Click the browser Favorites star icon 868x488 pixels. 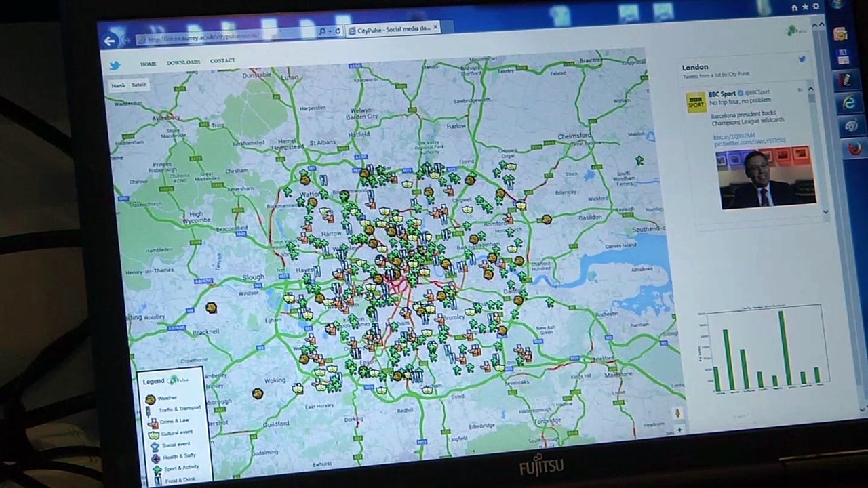(805, 7)
